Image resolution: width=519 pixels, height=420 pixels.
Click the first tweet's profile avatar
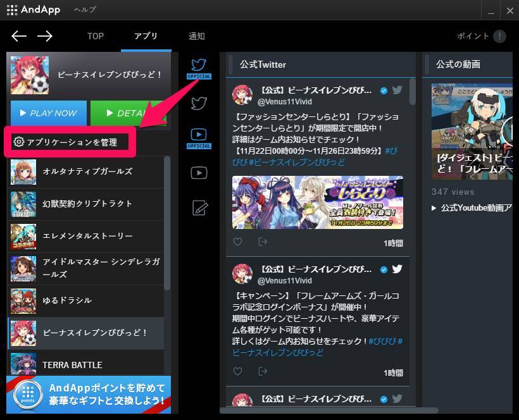242,95
